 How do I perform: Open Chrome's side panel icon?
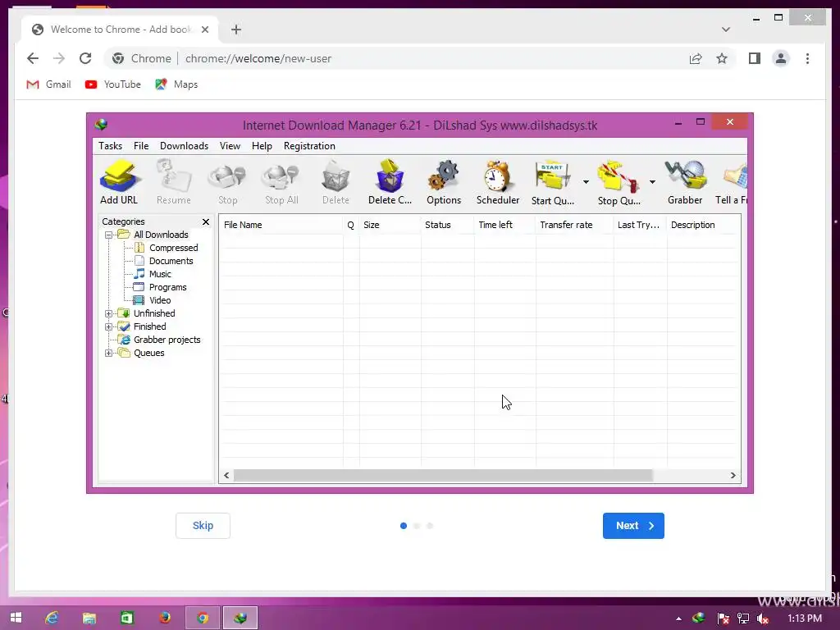755,58
